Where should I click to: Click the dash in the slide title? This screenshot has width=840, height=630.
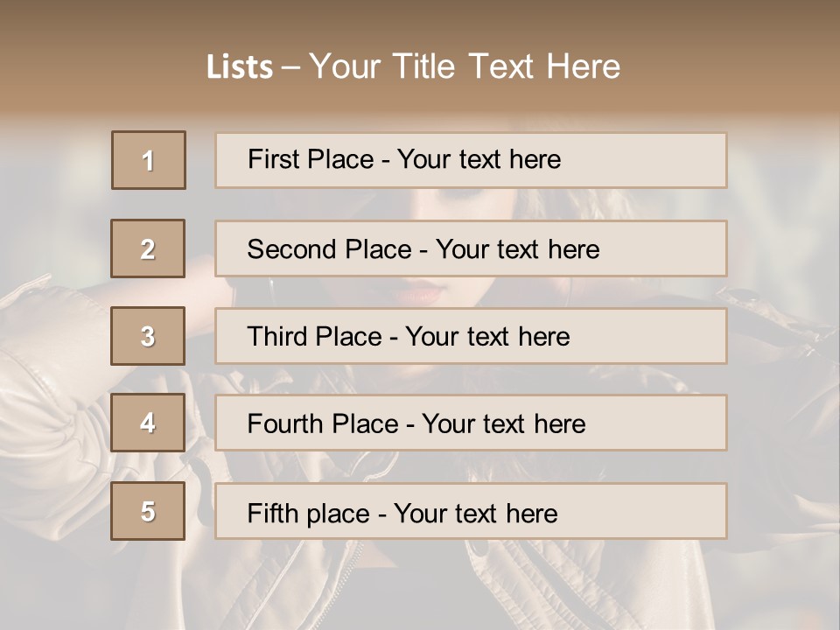pos(290,67)
